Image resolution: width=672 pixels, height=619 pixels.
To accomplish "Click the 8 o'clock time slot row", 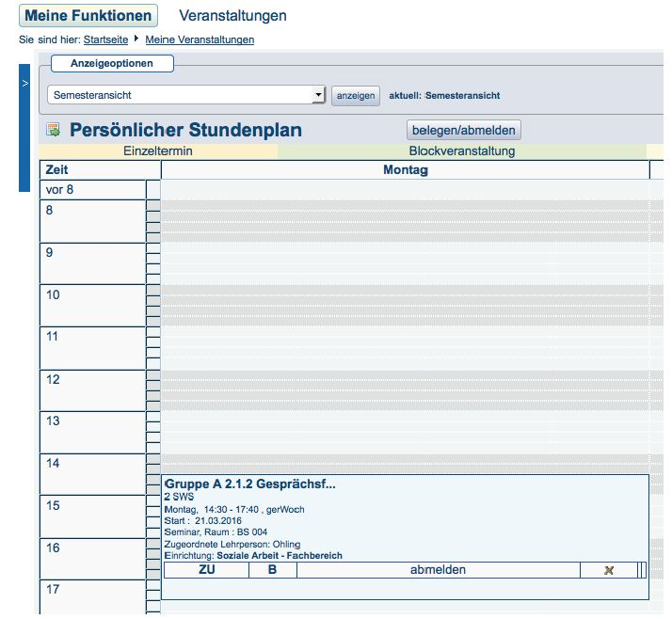I will pyautogui.click(x=92, y=221).
